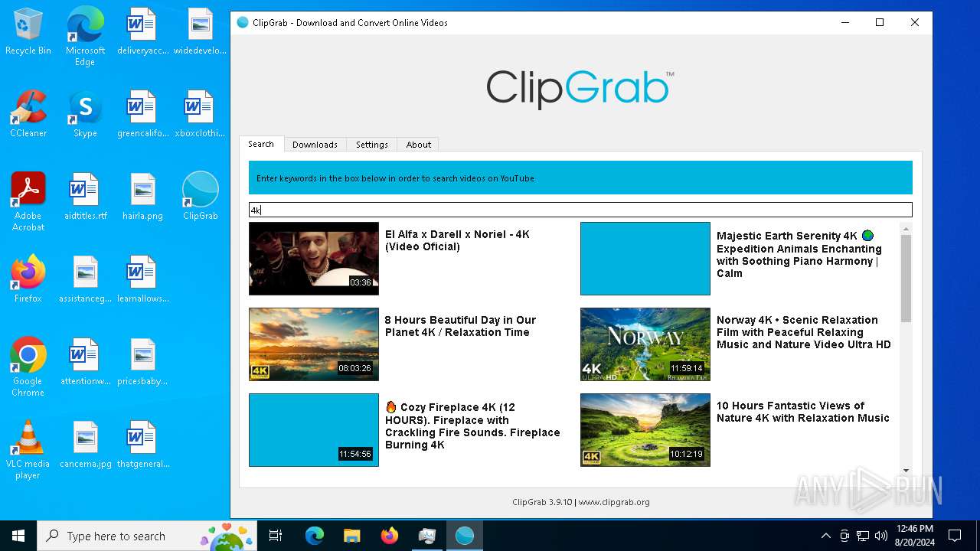
Task: Launch Google Chrome desktop shortcut
Action: (x=28, y=367)
